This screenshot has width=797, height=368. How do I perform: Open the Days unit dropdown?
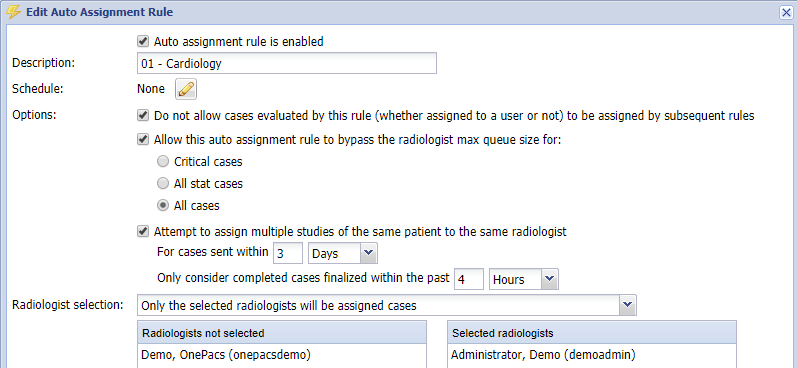[343, 253]
